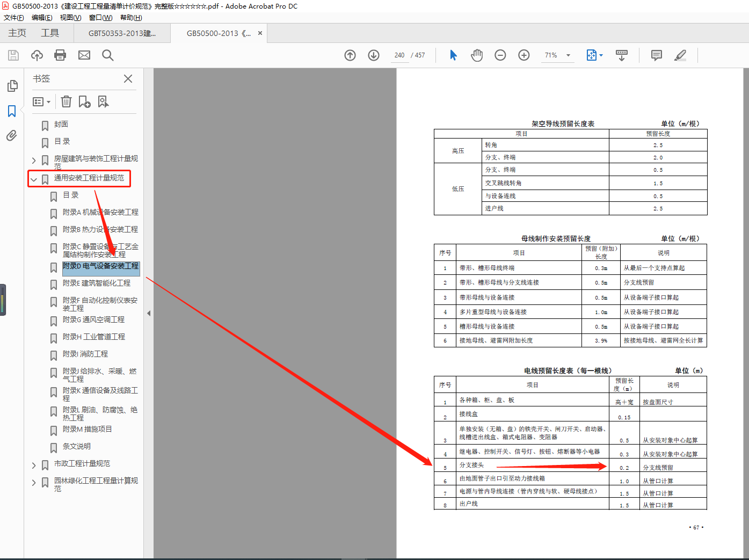749x560 pixels.
Task: Activate the Hand pan tool
Action: [477, 55]
